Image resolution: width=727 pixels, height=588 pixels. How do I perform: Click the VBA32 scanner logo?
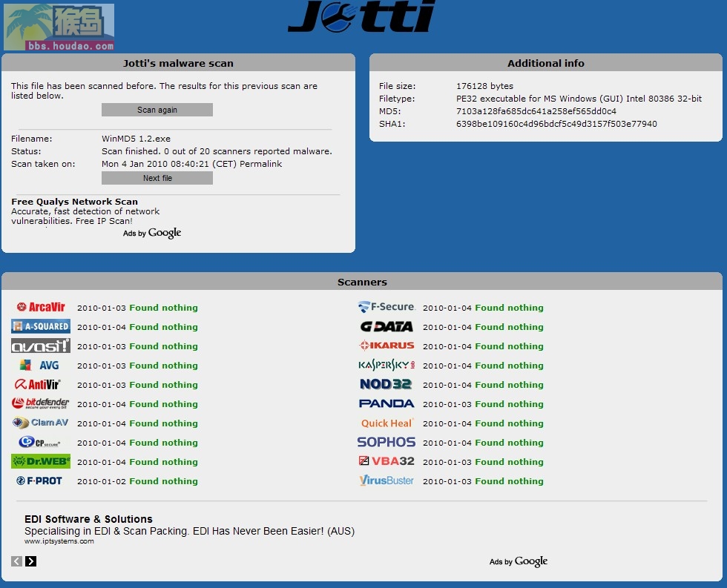point(386,461)
